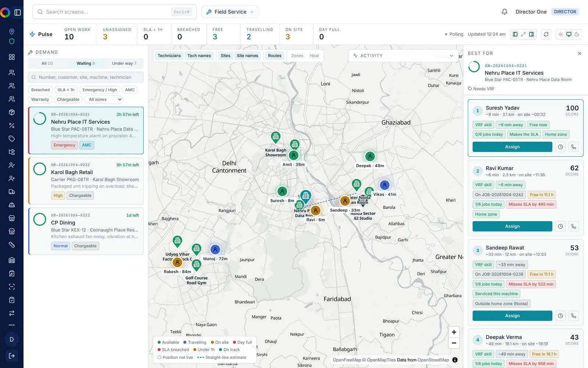
Task: Toggle Routes map layer
Action: [275, 56]
